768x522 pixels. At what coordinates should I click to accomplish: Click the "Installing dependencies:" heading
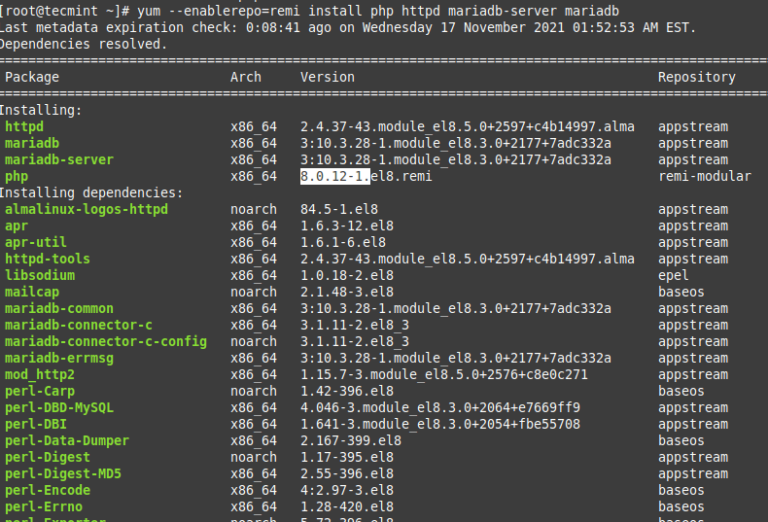pyautogui.click(x=92, y=193)
